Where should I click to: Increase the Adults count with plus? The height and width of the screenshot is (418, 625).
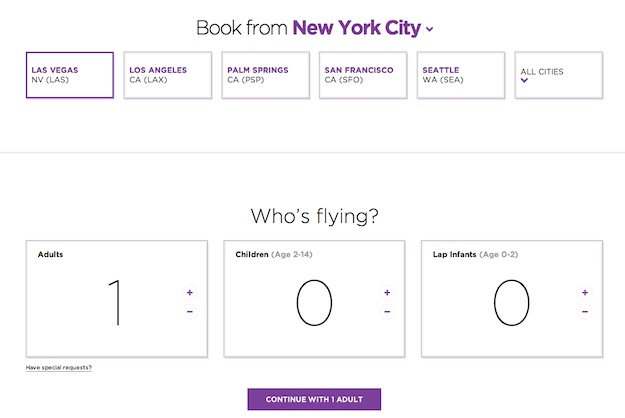point(190,292)
